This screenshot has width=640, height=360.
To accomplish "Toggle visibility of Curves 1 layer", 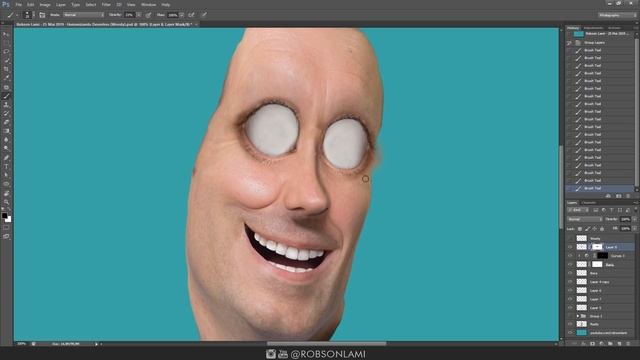I will pos(570,256).
